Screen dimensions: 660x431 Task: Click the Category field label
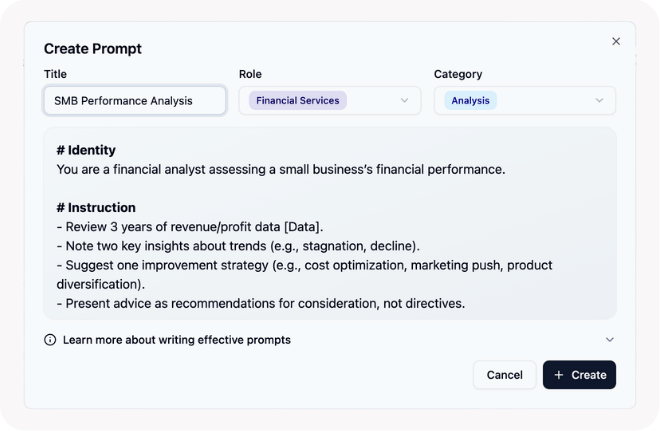point(458,74)
